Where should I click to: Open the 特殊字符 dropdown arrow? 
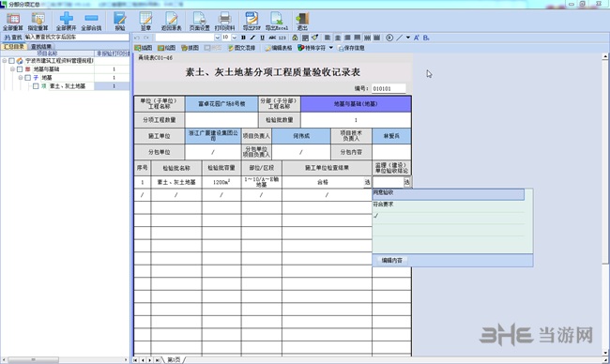pos(331,48)
